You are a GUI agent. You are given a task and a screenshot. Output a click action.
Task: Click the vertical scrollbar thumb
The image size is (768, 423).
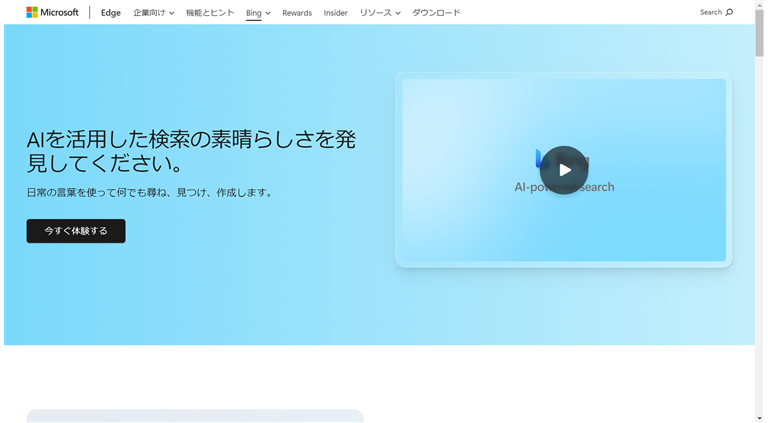759,33
